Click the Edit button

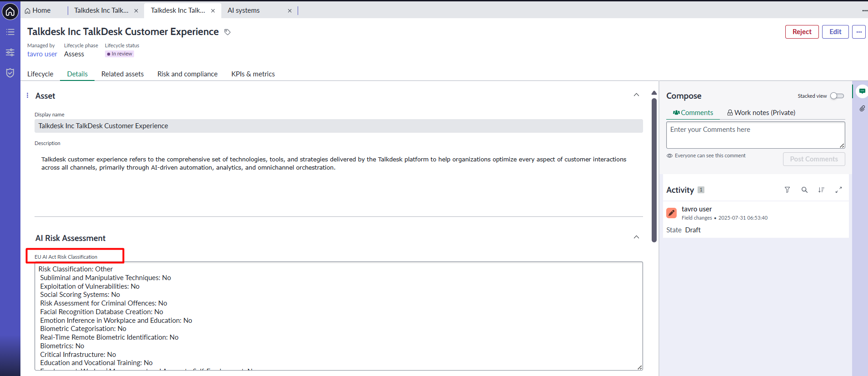[x=835, y=32]
